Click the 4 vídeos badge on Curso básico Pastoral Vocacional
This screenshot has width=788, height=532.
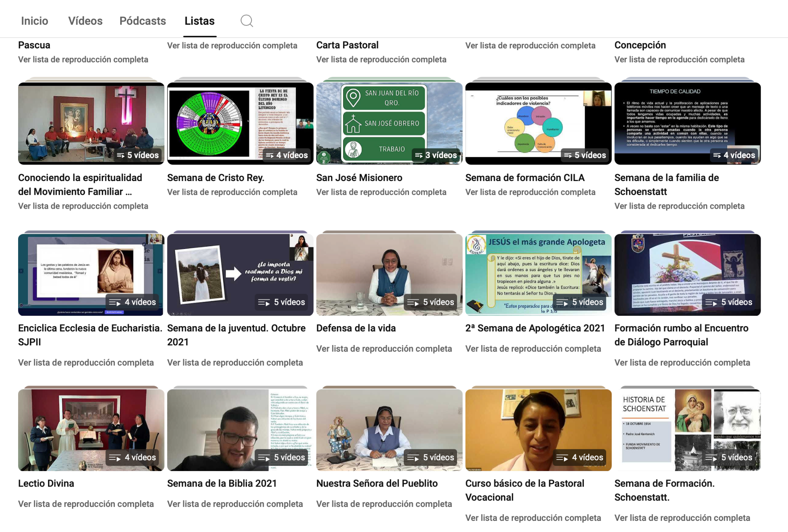tap(579, 457)
